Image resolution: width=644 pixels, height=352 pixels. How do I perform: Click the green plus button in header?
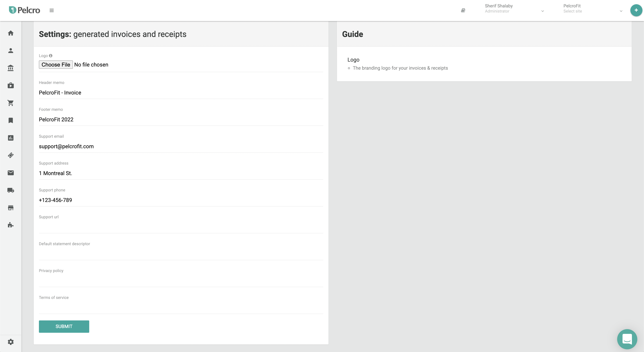636,10
